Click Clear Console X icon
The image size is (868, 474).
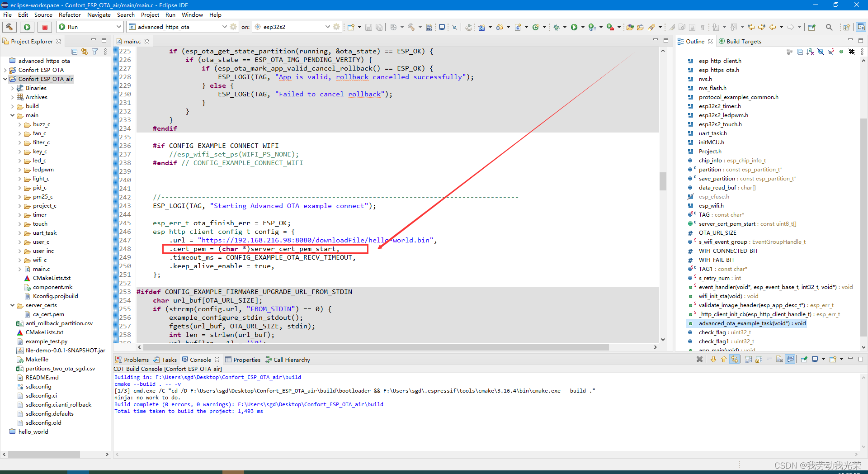[699, 359]
